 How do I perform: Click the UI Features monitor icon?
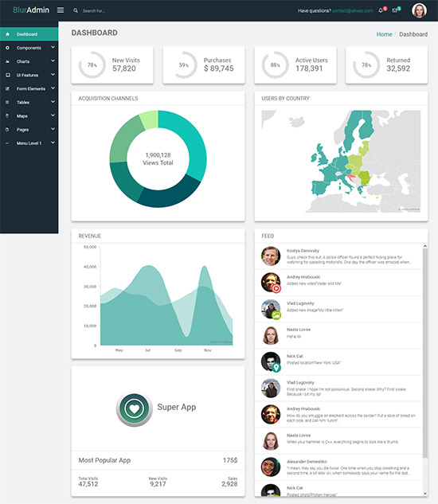pyautogui.click(x=7, y=75)
